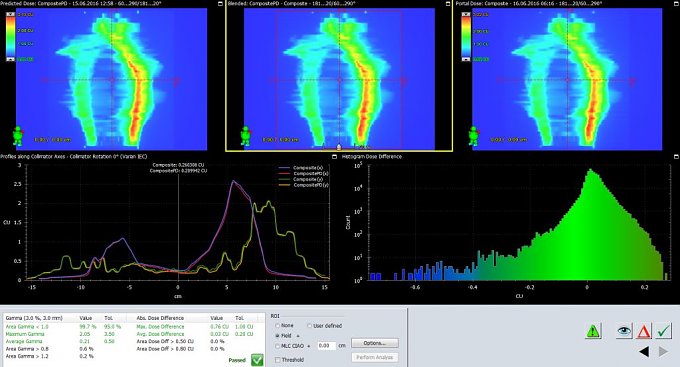
Task: Click the Blended composite image view
Action: [339, 79]
